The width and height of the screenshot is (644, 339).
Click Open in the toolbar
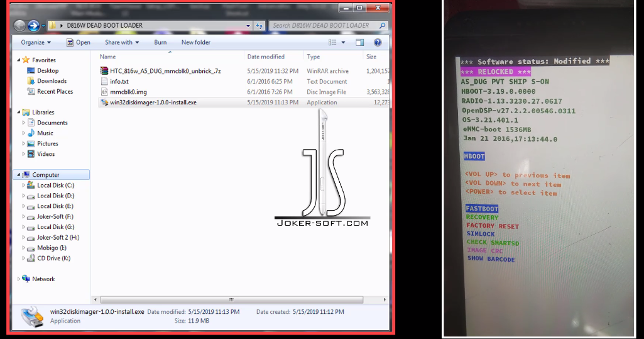(x=79, y=42)
